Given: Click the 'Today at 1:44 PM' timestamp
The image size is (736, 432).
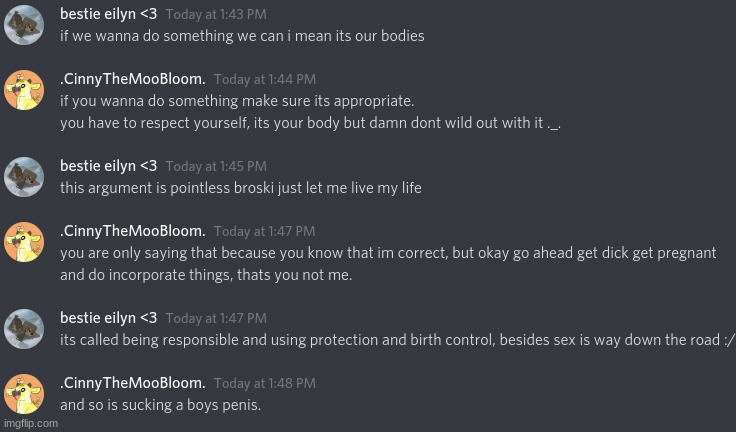Looking at the screenshot, I should click(x=264, y=80).
